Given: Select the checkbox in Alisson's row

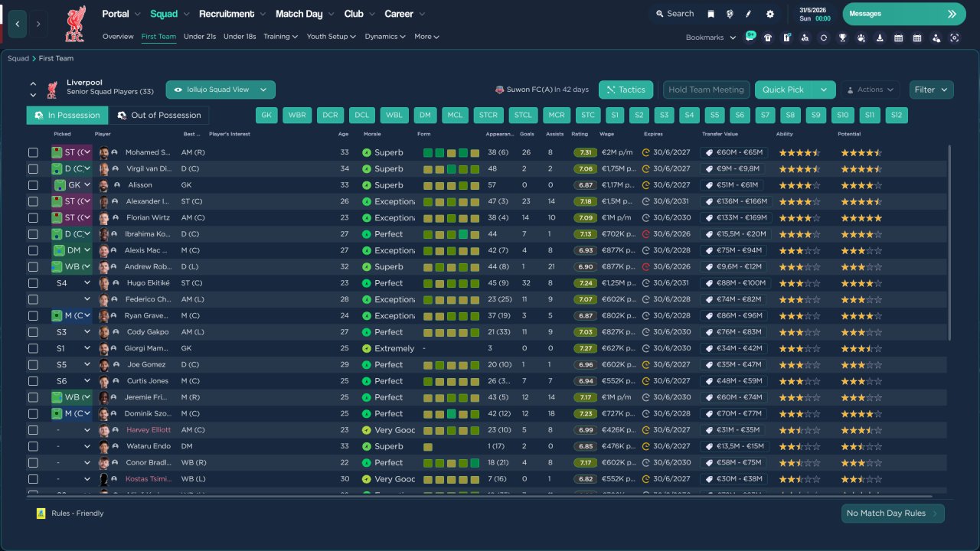Looking at the screenshot, I should coord(33,185).
